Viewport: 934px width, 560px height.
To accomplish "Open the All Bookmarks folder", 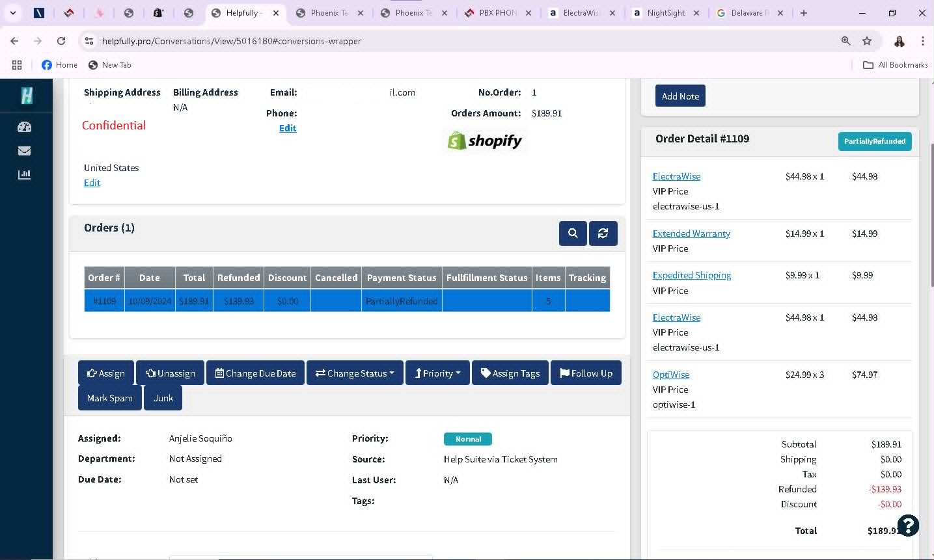I will coord(895,65).
